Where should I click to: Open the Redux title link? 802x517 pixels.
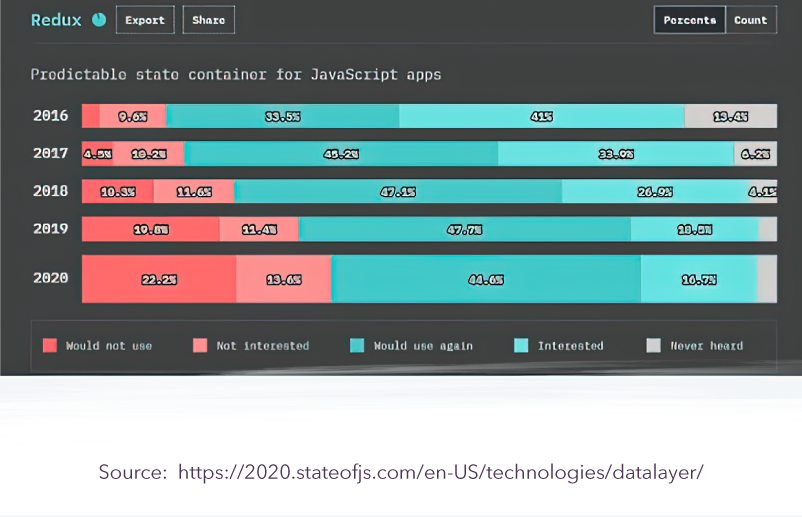pyautogui.click(x=56, y=20)
